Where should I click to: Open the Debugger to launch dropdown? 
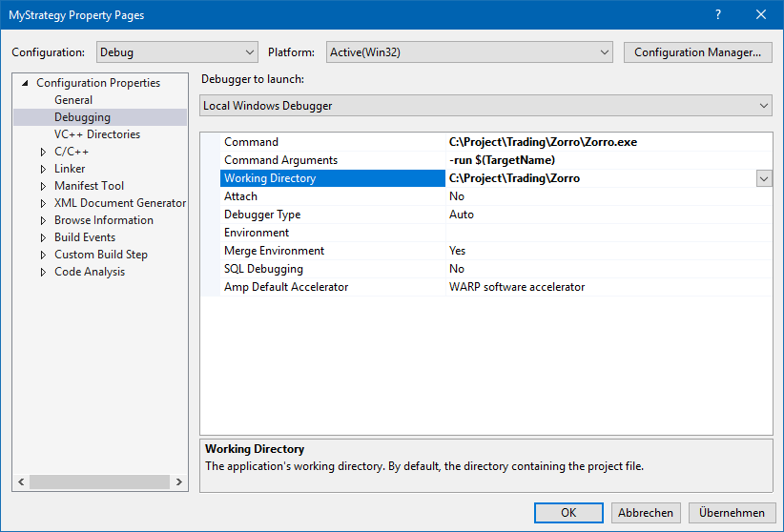tap(486, 106)
